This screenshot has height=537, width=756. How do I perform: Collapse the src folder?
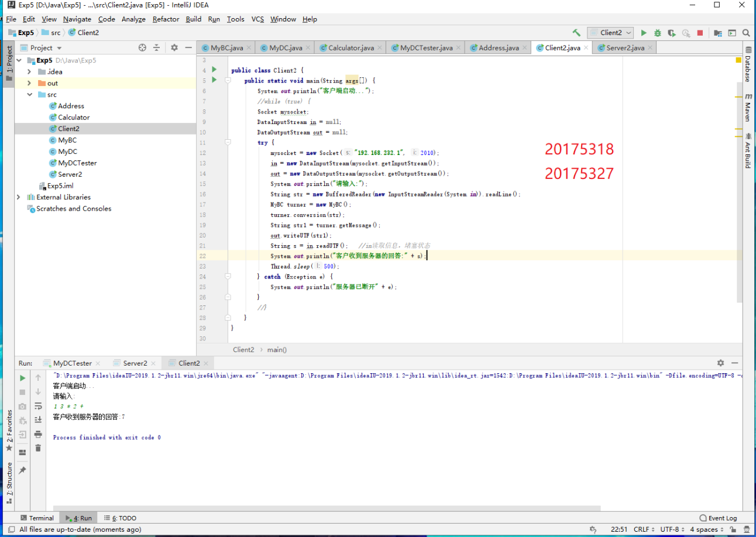point(29,95)
